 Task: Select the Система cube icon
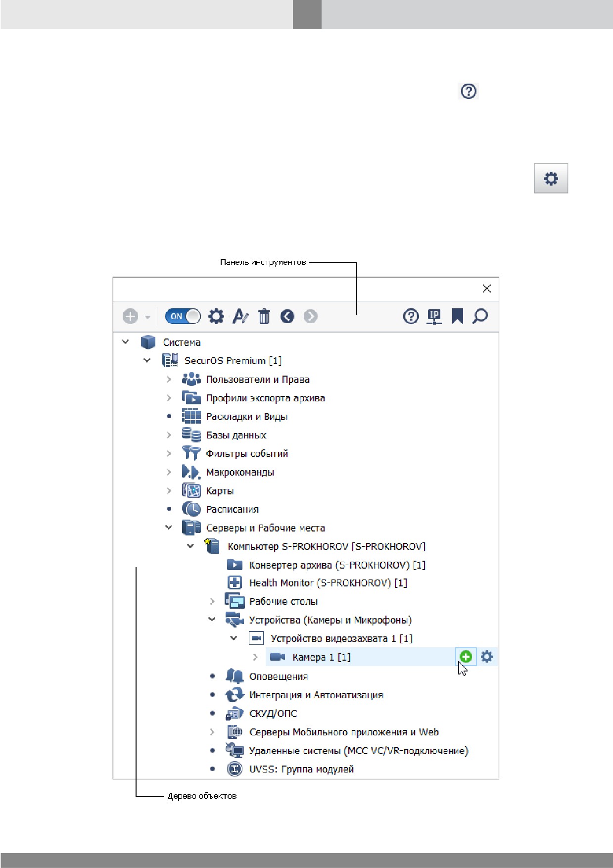tap(148, 342)
